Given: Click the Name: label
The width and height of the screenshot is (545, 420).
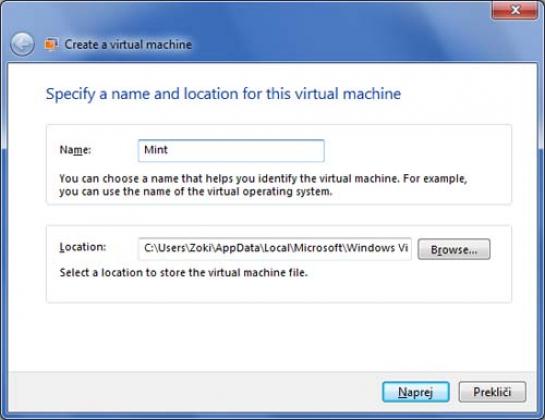Looking at the screenshot, I should 75,150.
